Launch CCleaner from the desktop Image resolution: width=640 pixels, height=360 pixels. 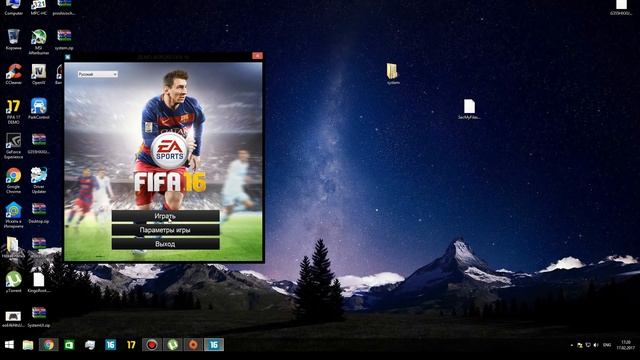click(13, 74)
